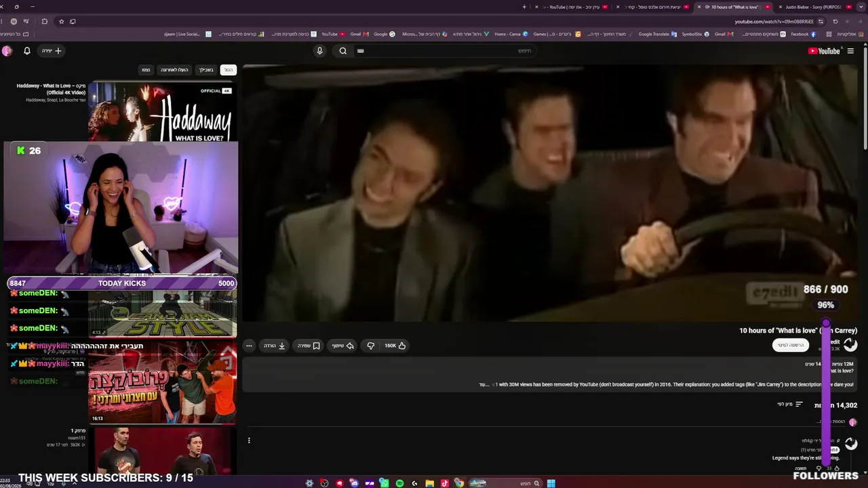Save the video to playlist (שמירה)
Viewport: 868px width, 488px height.
coord(309,346)
